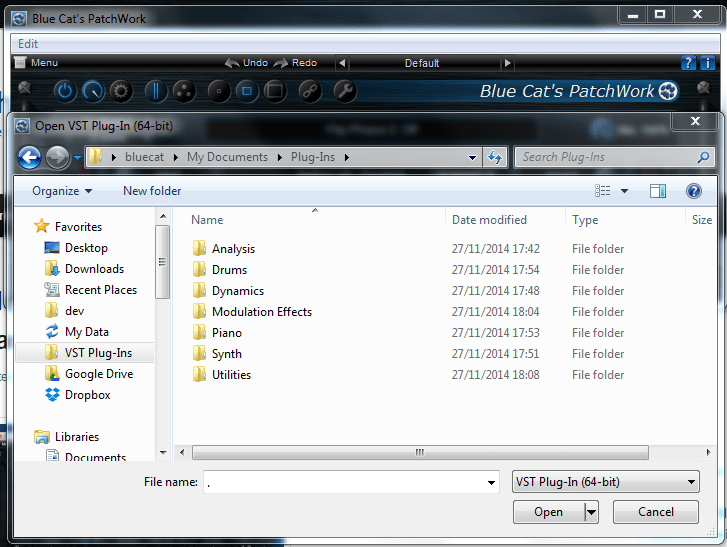Go to previous preset with left arrow
Screen dimensions: 727x547
point(342,63)
